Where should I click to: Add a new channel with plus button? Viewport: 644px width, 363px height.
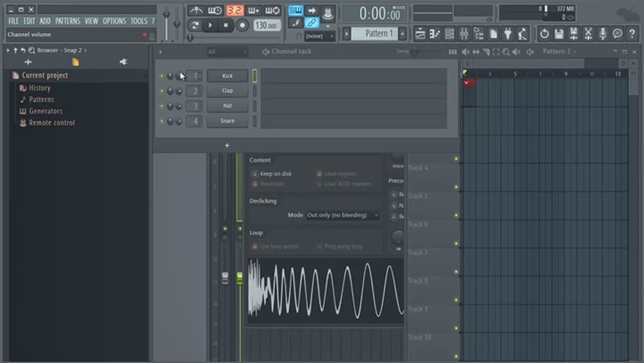tap(227, 146)
